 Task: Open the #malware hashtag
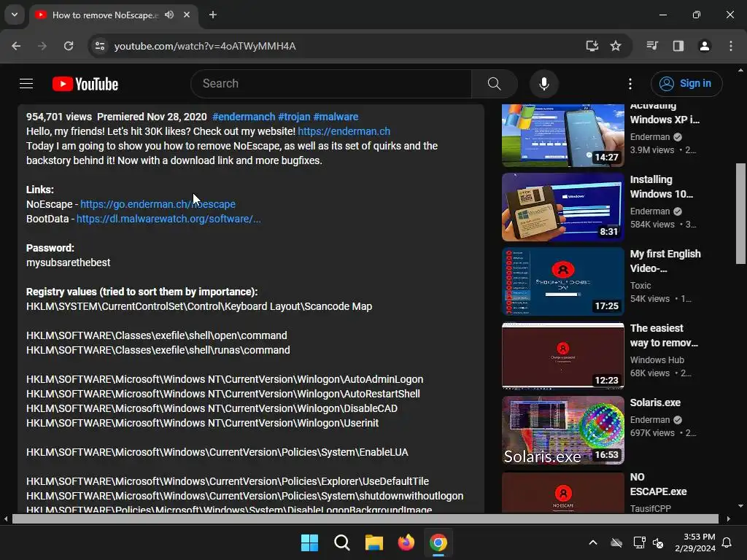click(336, 117)
